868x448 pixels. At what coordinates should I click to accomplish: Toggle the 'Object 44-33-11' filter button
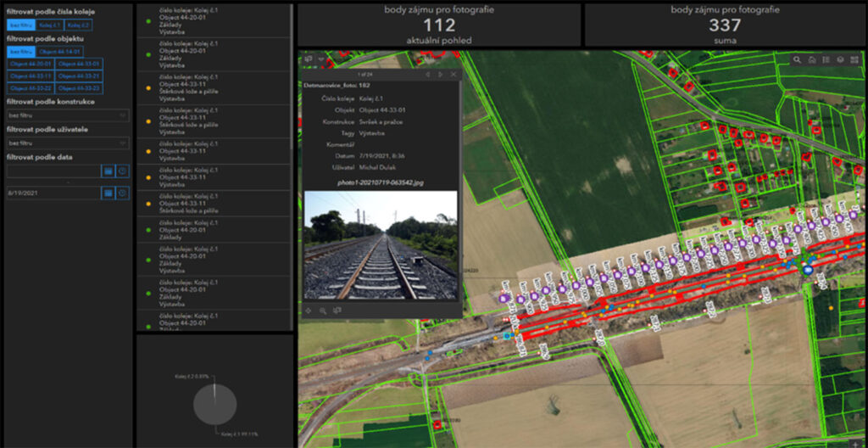point(30,76)
